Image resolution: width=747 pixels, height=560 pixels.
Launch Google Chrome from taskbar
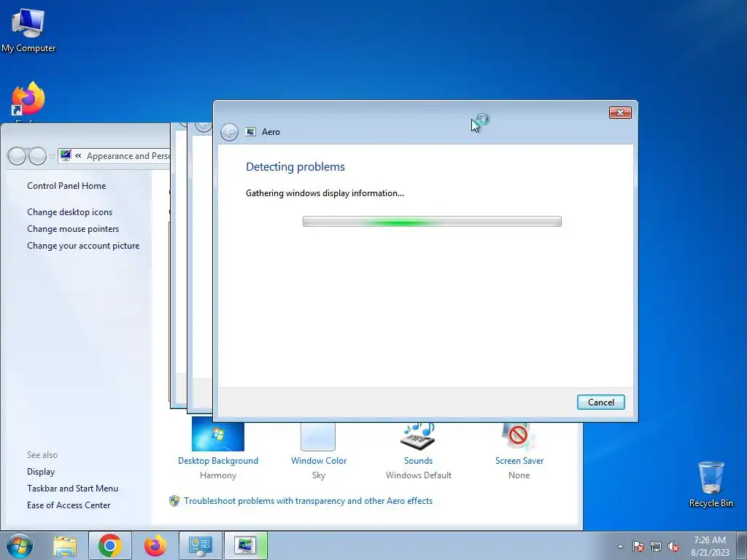click(x=110, y=545)
